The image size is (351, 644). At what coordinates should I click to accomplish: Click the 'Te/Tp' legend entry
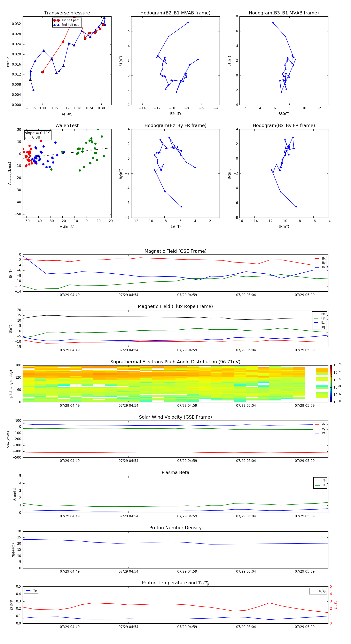click(318, 591)
